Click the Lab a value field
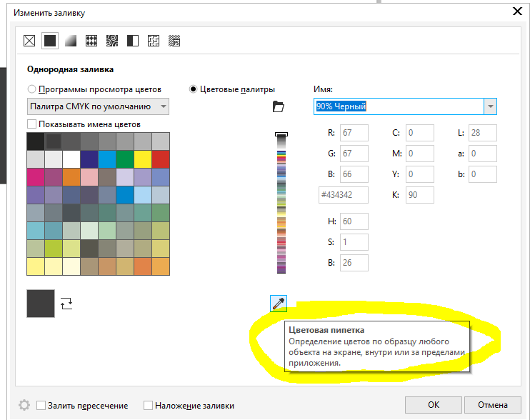The image size is (530, 420). click(x=482, y=154)
